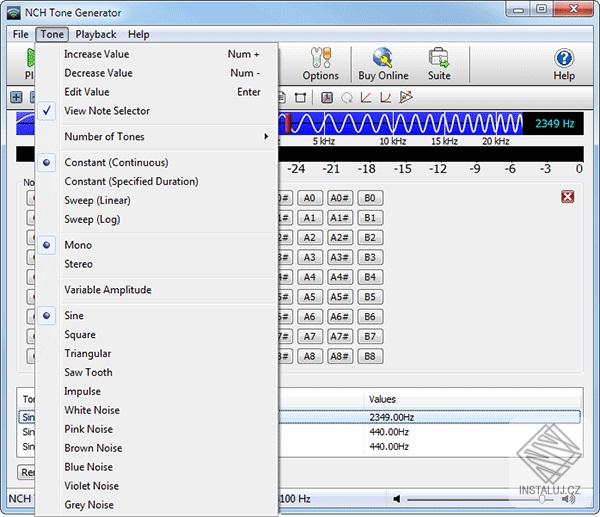Click note button A4#
This screenshot has width=600, height=517.
(x=339, y=277)
